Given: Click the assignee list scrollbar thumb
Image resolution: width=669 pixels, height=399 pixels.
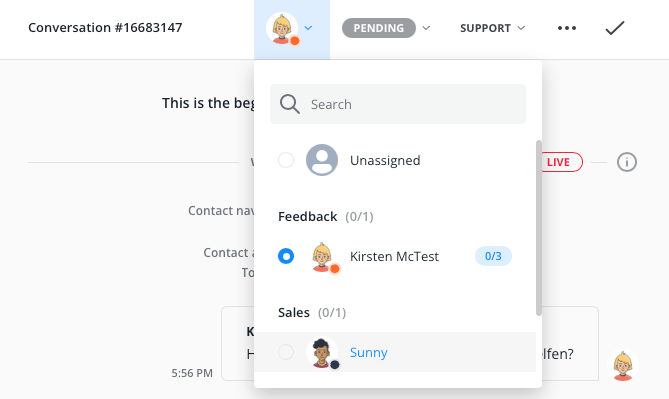Looking at the screenshot, I should [x=538, y=228].
